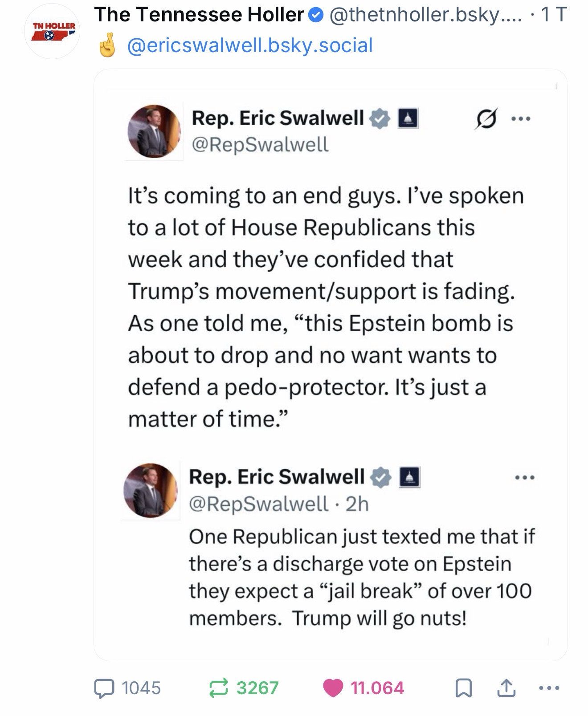Click the 3267 reposts count
This screenshot has height=716, width=588.
point(257,688)
